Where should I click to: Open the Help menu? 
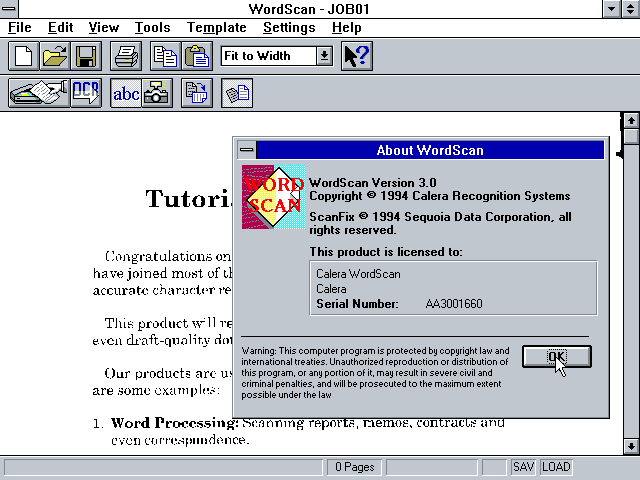point(347,27)
